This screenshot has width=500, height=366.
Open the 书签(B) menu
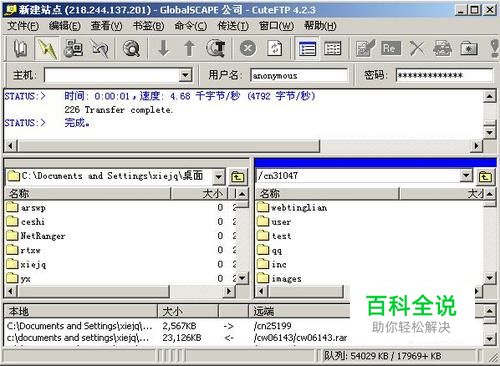[148, 26]
